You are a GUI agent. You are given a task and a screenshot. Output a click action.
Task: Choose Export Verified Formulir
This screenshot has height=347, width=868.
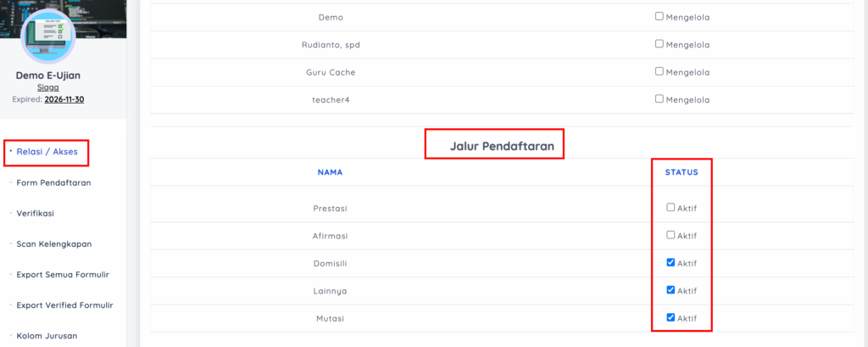[64, 305]
